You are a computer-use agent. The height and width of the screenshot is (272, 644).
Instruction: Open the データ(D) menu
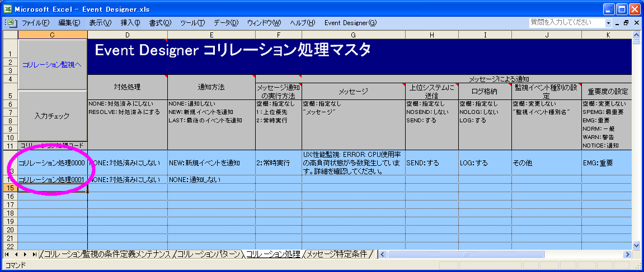tap(225, 23)
